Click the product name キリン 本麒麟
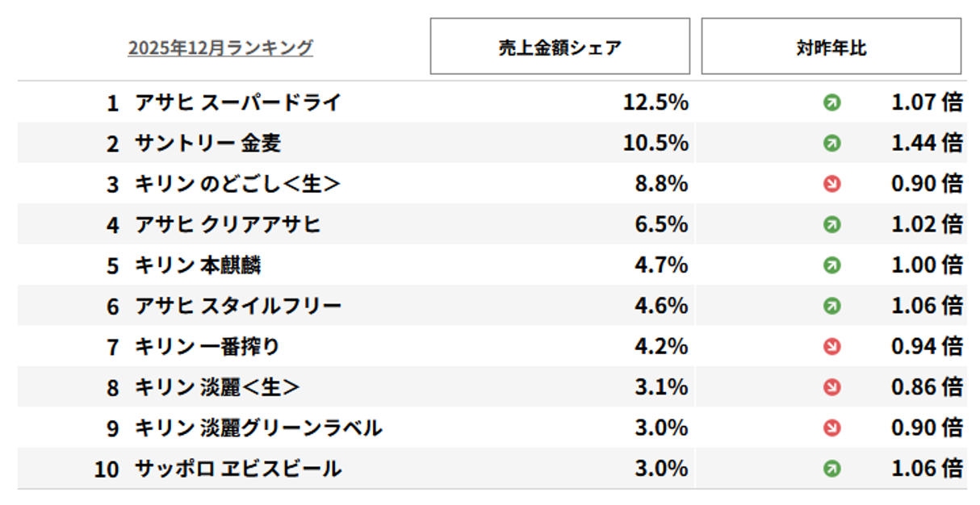The width and height of the screenshot is (980, 505). [x=198, y=265]
